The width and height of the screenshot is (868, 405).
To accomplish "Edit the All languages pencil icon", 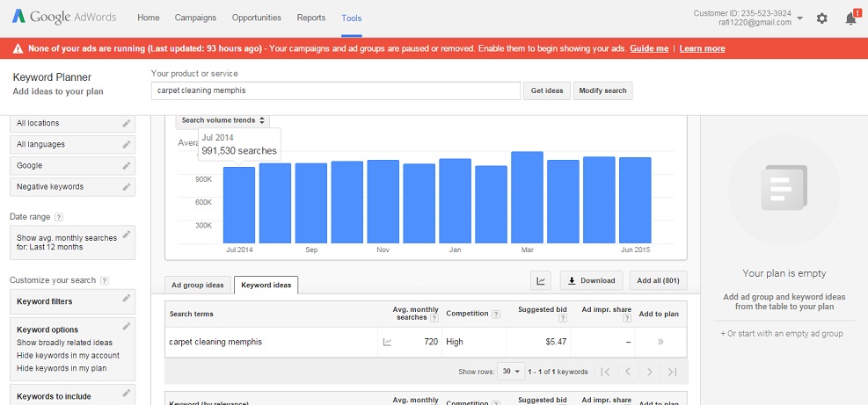I will click(127, 144).
